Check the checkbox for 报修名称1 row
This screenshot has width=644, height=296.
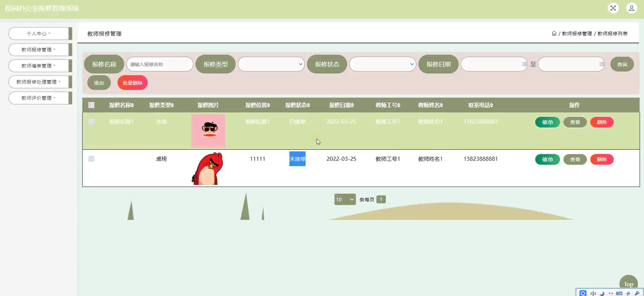[x=91, y=121]
